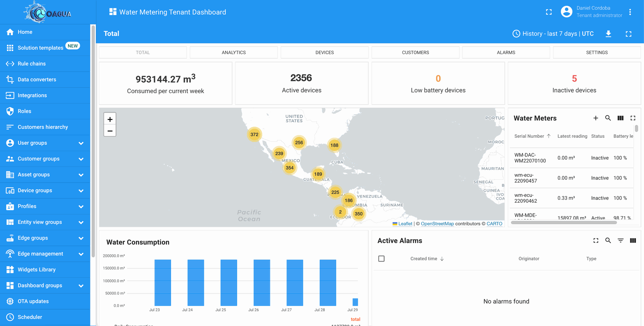Click the map zoom in button
The height and width of the screenshot is (326, 644).
(x=110, y=119)
